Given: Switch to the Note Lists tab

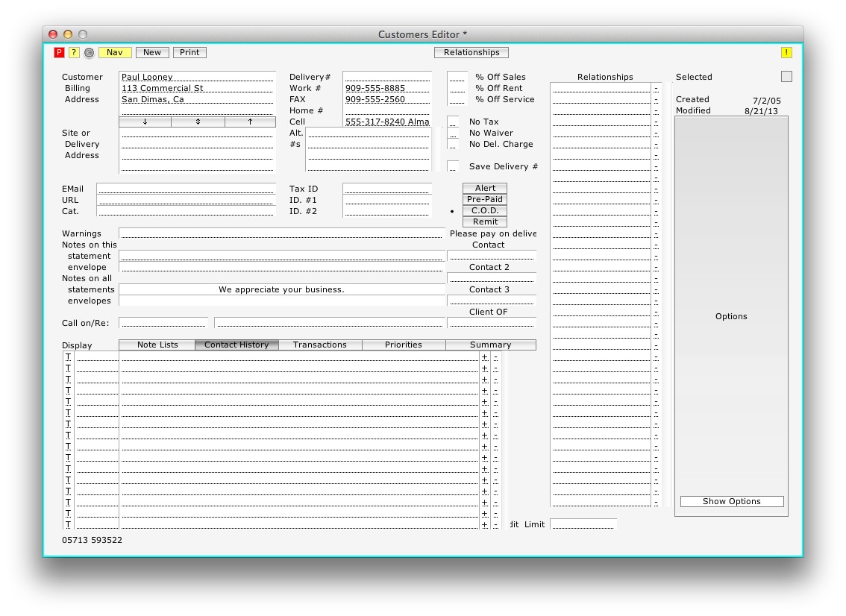Looking at the screenshot, I should click(157, 345).
